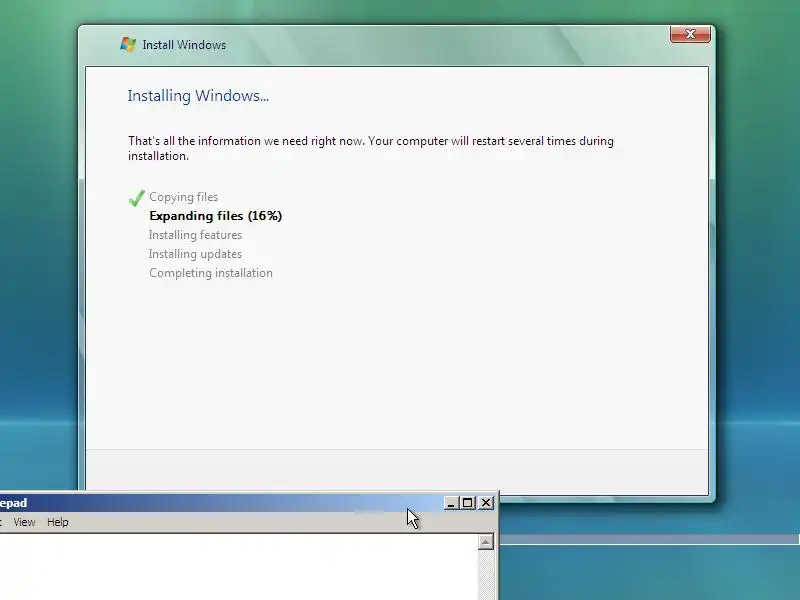Open the View menu in Notepad
This screenshot has width=800, height=600.
pos(24,522)
